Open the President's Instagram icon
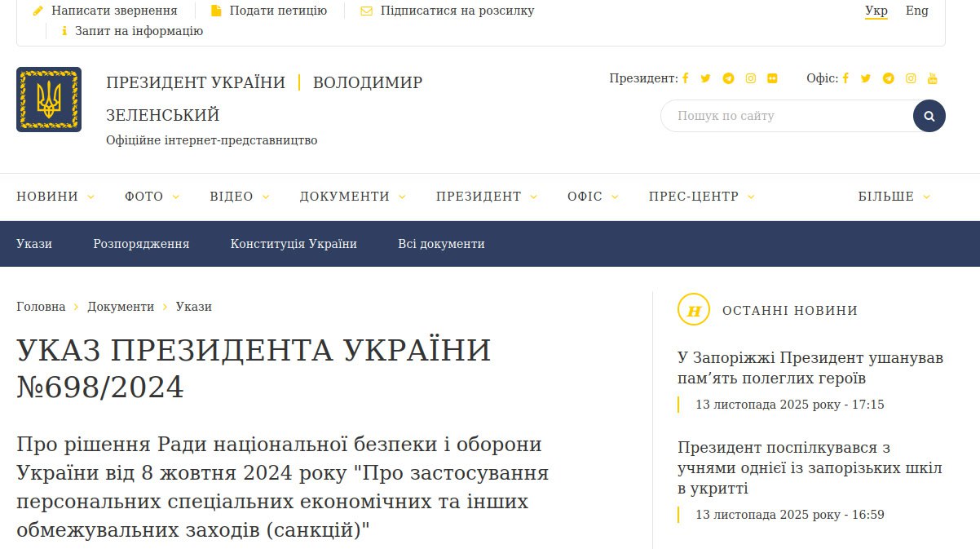The image size is (980, 549). pyautogui.click(x=750, y=78)
